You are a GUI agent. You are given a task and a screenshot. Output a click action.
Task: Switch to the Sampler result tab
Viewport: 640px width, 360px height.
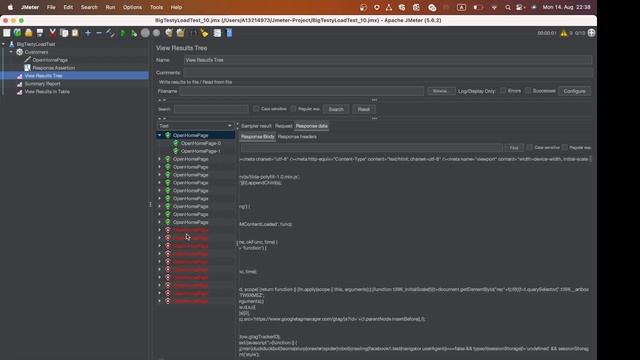pyautogui.click(x=256, y=126)
